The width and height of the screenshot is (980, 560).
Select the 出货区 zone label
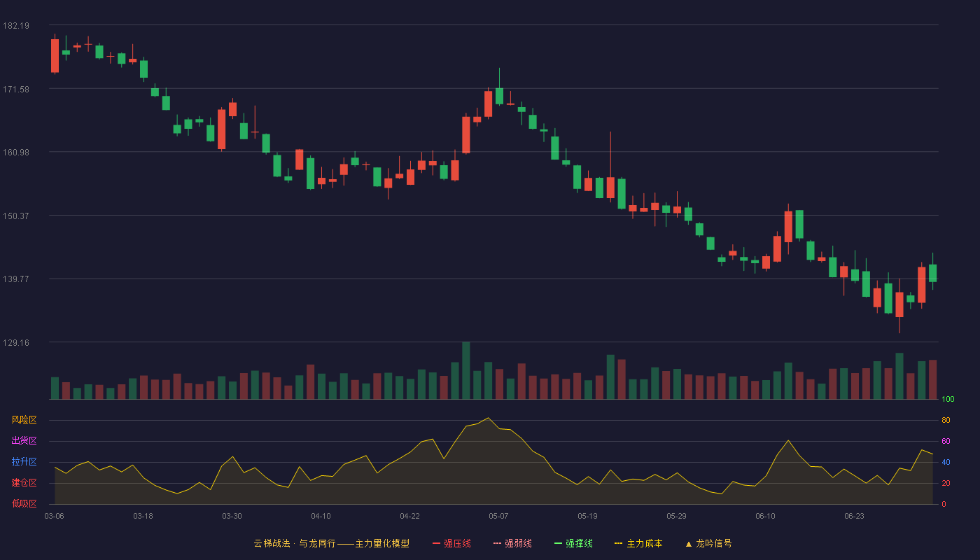click(24, 441)
